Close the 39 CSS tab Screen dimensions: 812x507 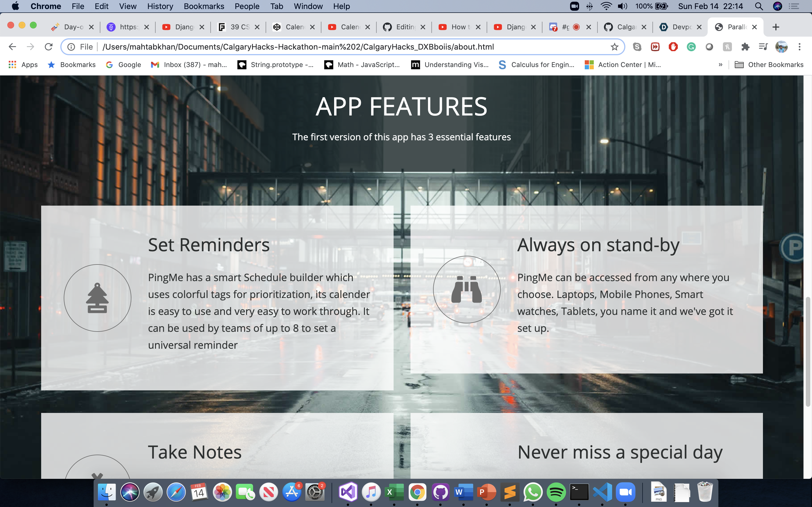coord(257,27)
